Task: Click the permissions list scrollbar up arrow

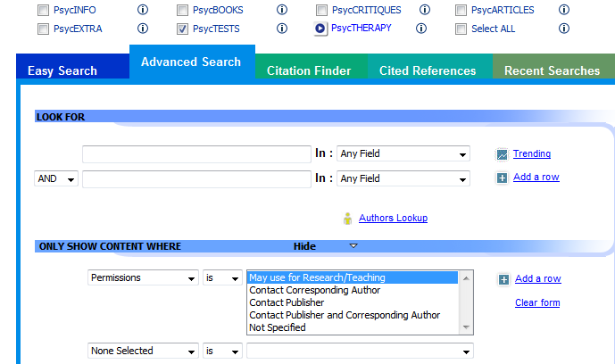Action: click(x=466, y=278)
